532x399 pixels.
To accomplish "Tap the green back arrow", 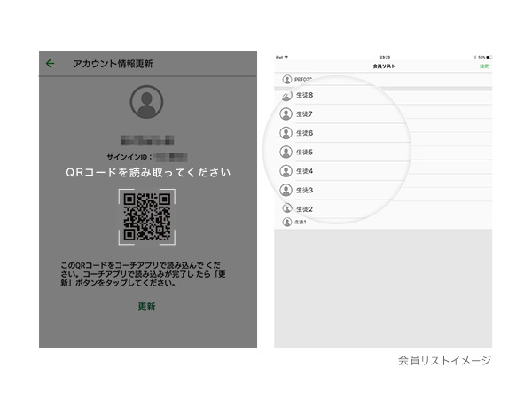I will [x=51, y=63].
